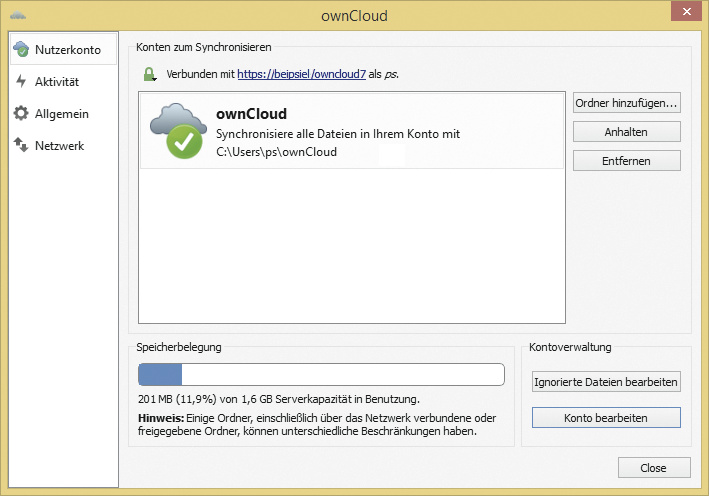Screen dimensions: 709x496
Task: Click the Nutzerkonto cloud icon in sidebar
Action: coord(21,49)
